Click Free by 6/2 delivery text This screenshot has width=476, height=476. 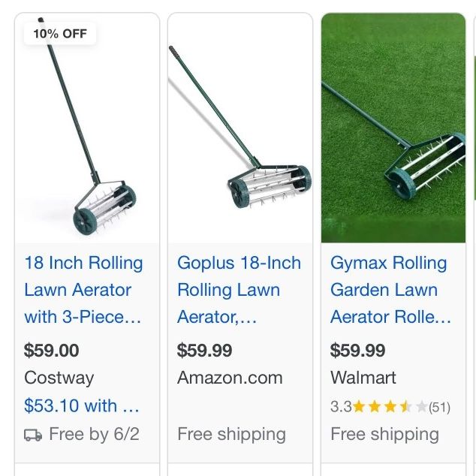pyautogui.click(x=94, y=434)
